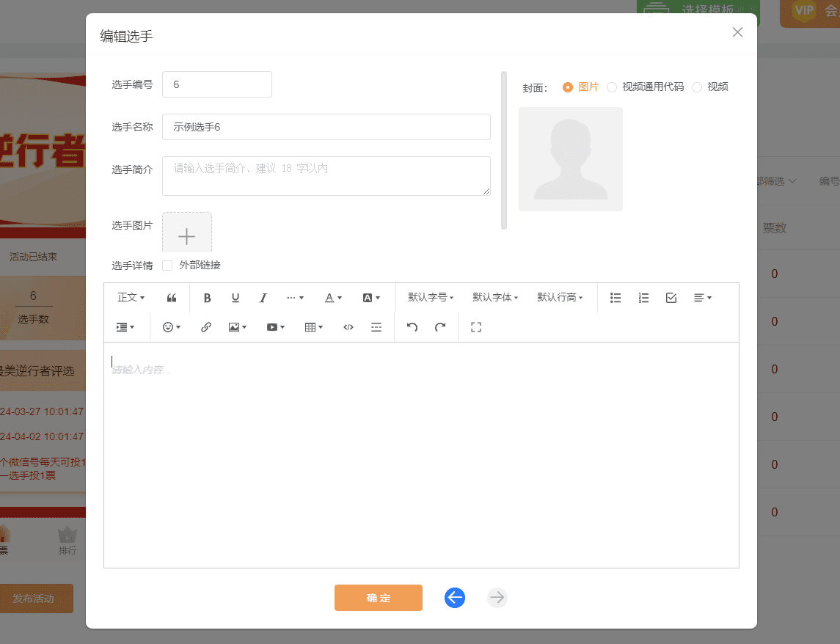Enter fullscreen editing mode

pos(475,326)
